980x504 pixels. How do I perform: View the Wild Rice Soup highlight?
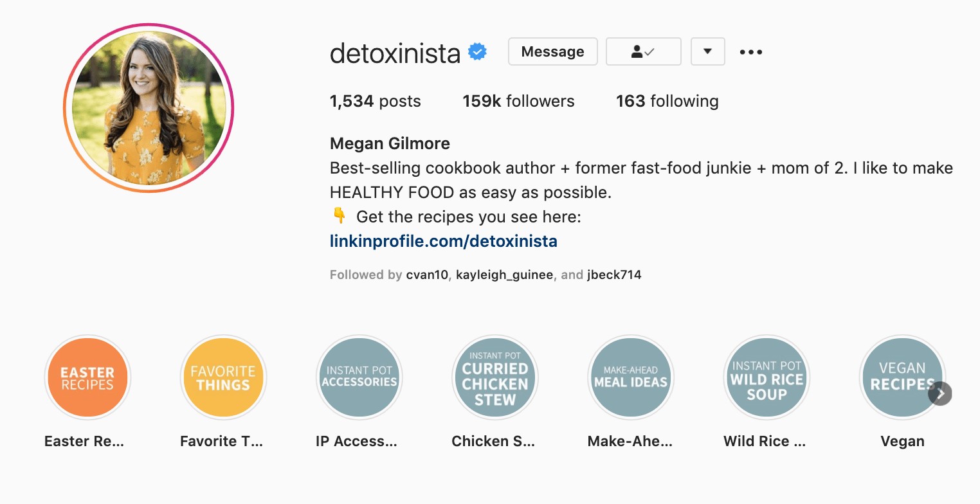767,378
